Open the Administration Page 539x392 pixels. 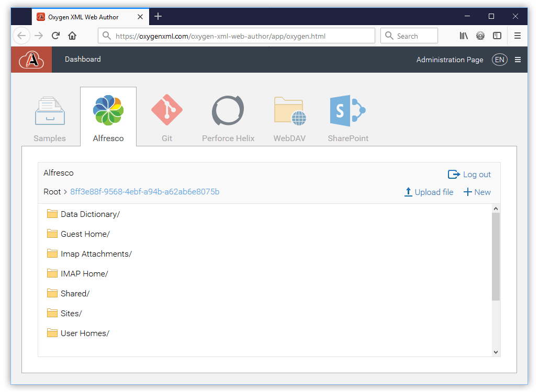[450, 60]
